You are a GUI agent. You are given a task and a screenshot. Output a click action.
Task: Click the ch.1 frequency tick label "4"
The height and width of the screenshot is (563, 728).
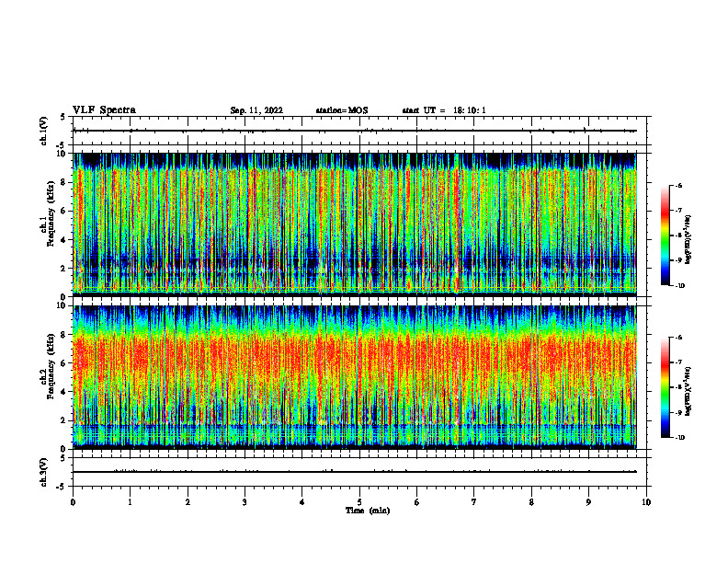(x=64, y=240)
